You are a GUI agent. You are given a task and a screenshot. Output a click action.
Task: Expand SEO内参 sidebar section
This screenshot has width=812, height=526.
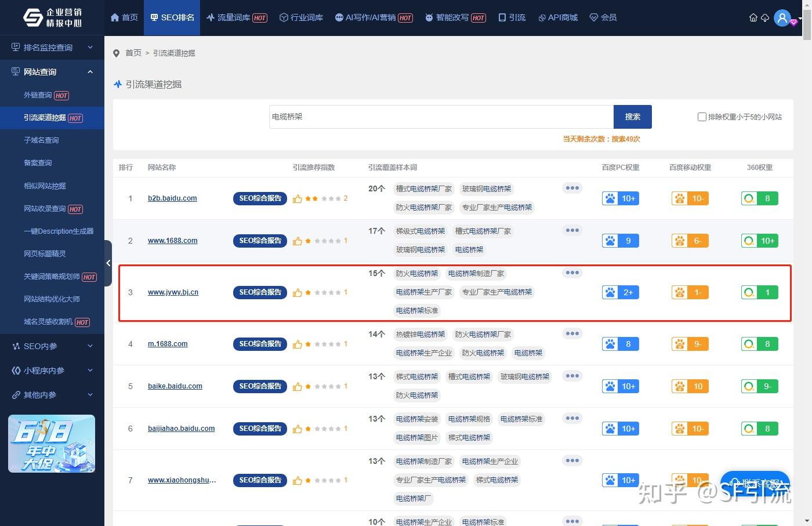(x=52, y=346)
